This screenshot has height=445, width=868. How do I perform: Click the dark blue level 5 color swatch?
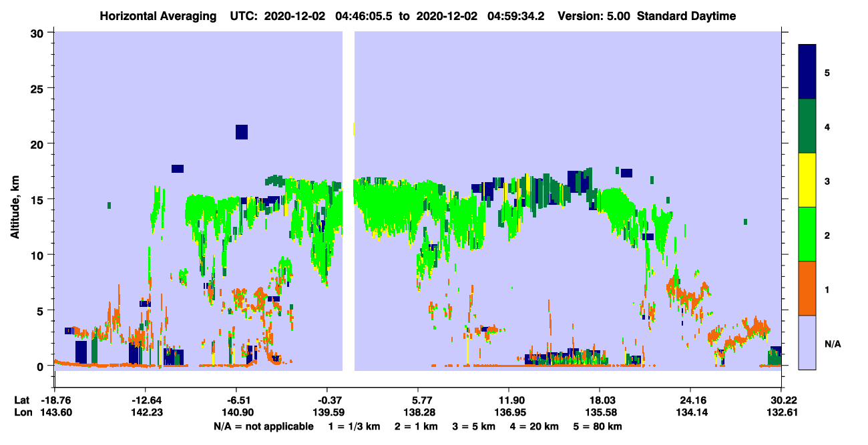(x=807, y=72)
